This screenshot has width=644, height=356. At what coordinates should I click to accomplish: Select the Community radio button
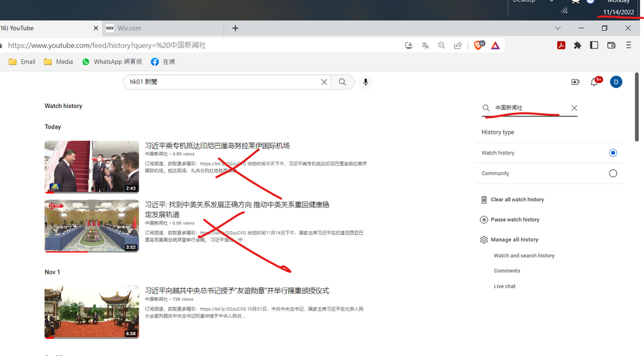612,174
